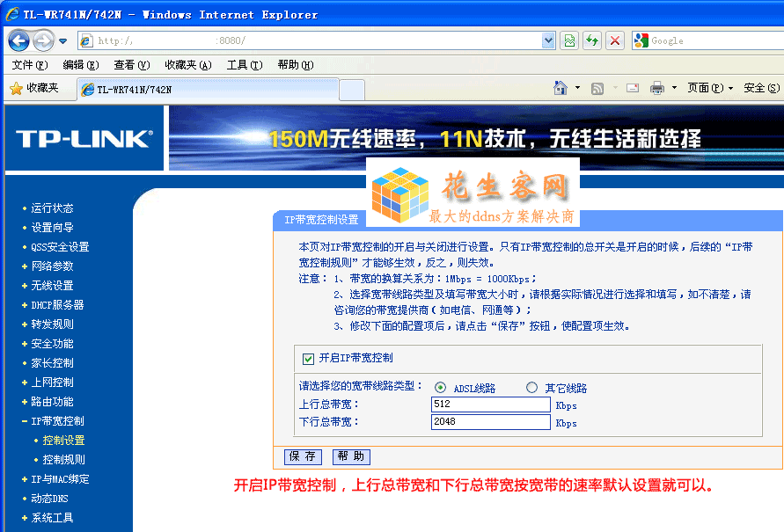Expand 路由功能 in the sidebar
The height and width of the screenshot is (532, 784).
(x=52, y=402)
